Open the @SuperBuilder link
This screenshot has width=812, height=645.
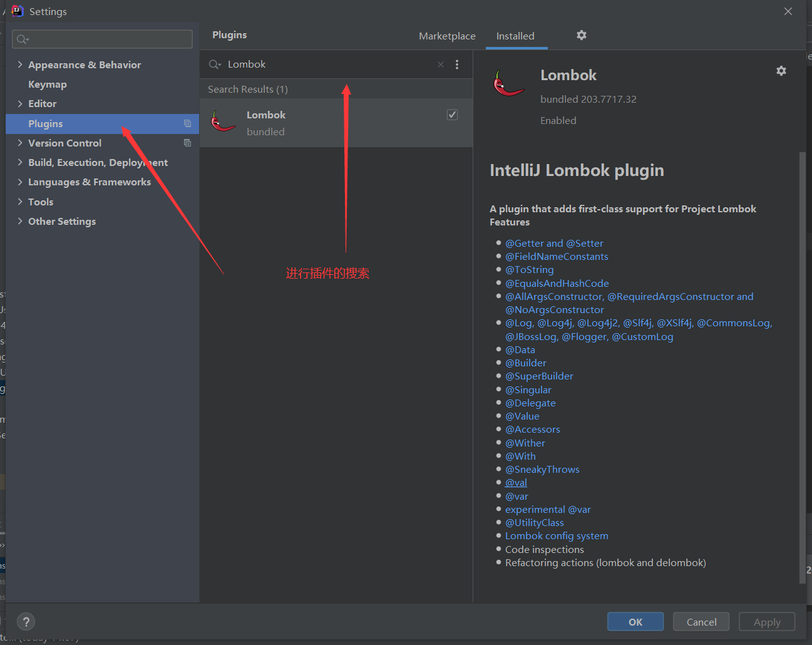[x=539, y=376]
